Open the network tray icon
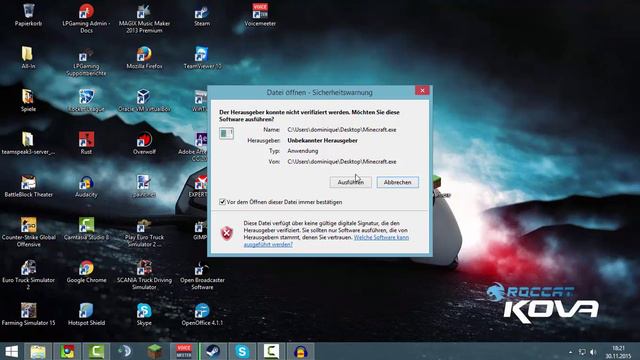The width and height of the screenshot is (640, 360). [x=582, y=352]
